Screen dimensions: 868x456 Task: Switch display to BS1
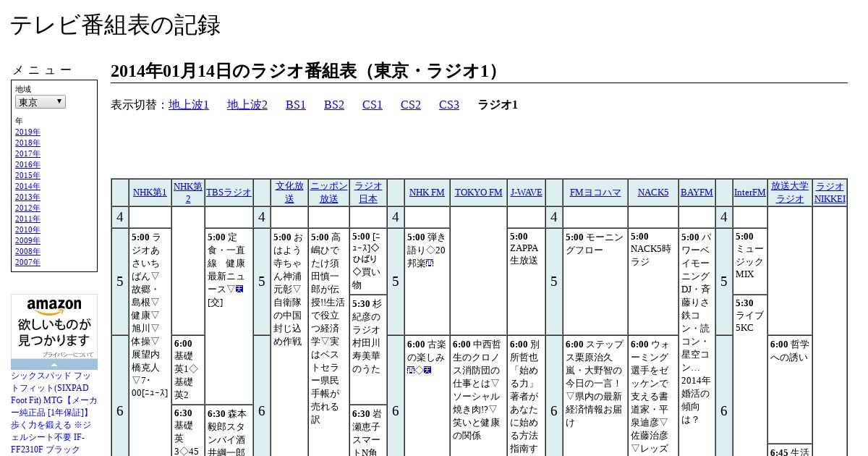296,105
